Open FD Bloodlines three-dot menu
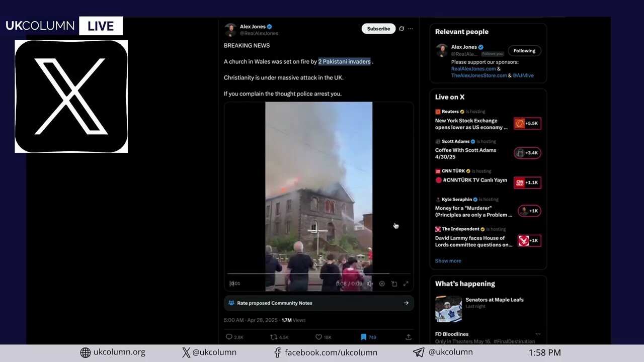 [538, 334]
